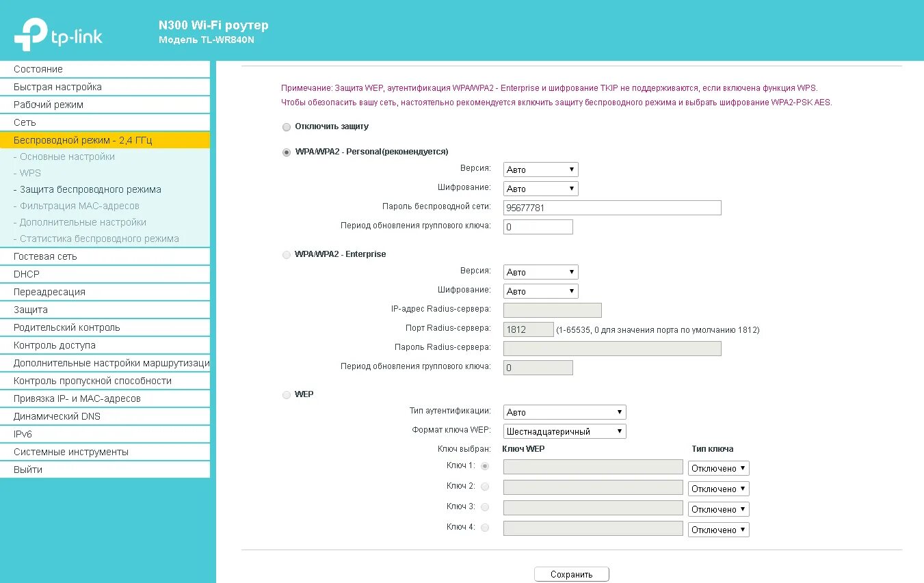Choose Ключ 3 radio button
The height and width of the screenshot is (583, 924).
click(x=485, y=507)
